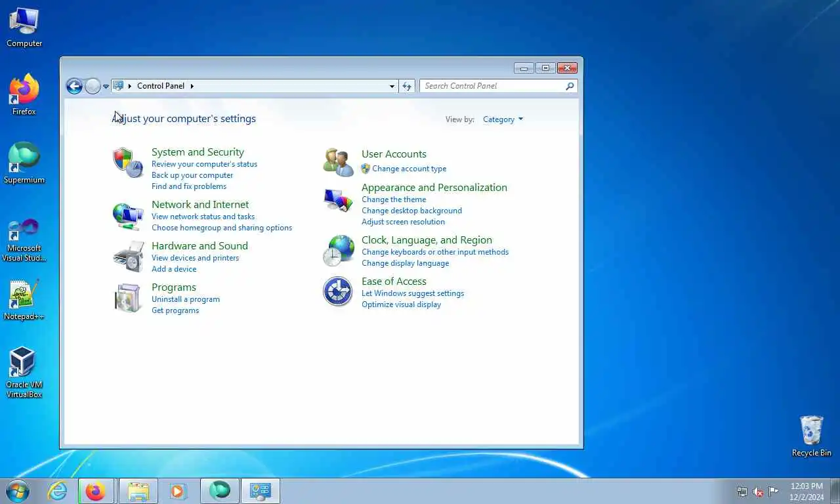Open Windows Media Player from the taskbar
This screenshot has height=504, width=840.
[x=178, y=491]
